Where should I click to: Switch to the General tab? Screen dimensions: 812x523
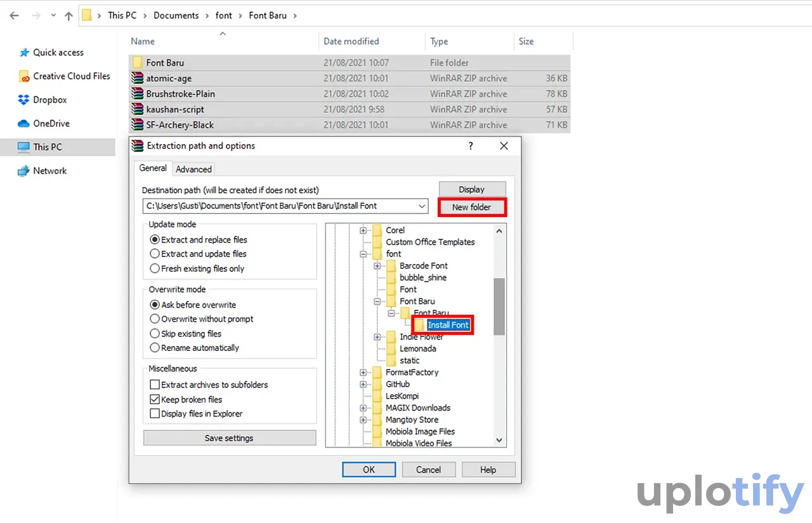tap(153, 168)
